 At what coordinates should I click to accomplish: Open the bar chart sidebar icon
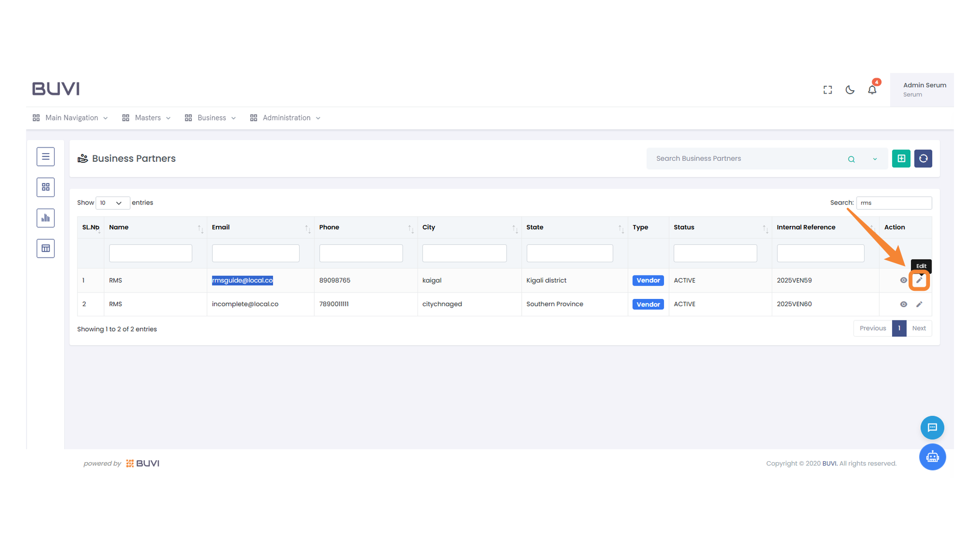45,218
